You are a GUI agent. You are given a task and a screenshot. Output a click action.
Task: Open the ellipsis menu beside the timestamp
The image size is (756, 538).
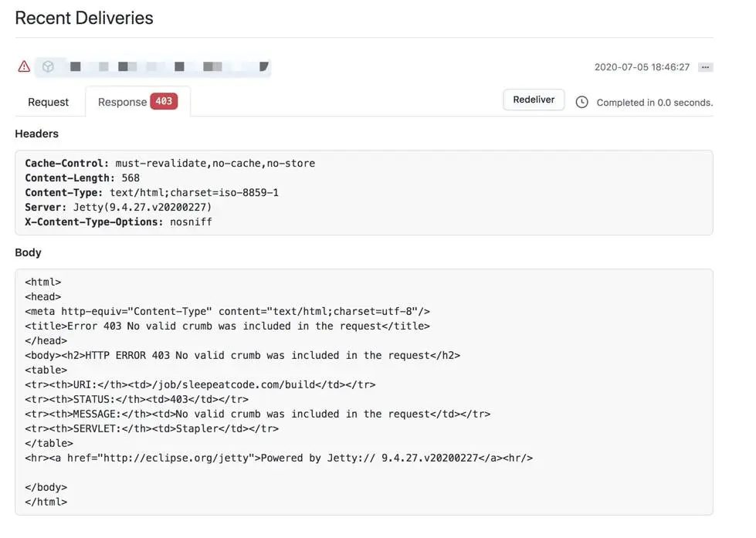(x=705, y=67)
